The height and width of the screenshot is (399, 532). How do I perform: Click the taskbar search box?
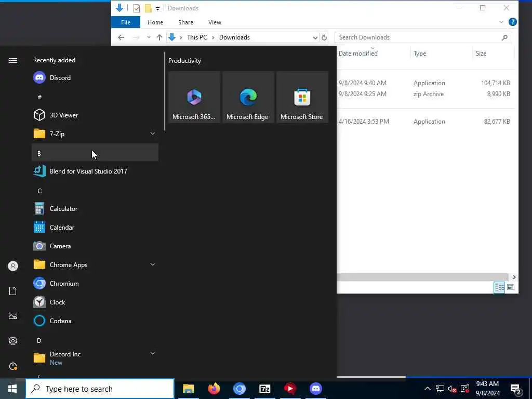click(100, 389)
